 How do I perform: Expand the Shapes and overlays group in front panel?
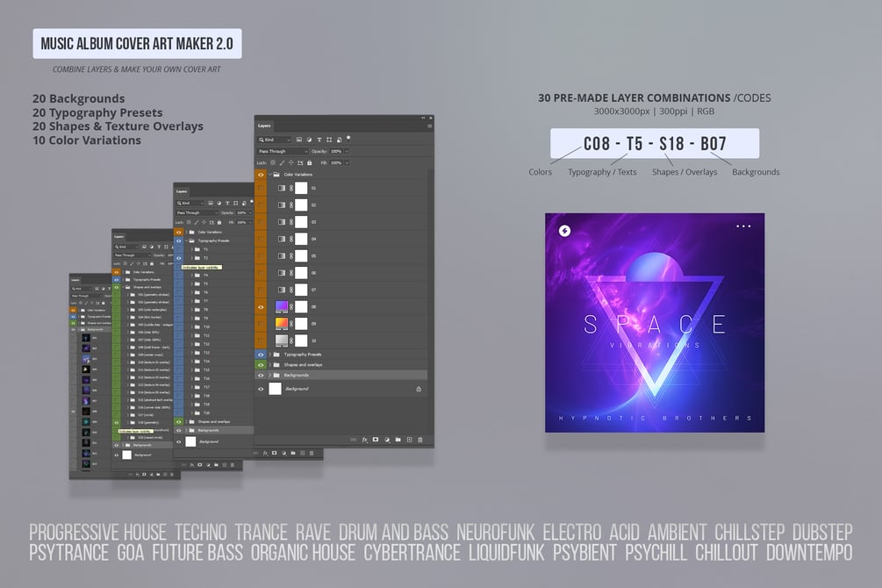270,364
